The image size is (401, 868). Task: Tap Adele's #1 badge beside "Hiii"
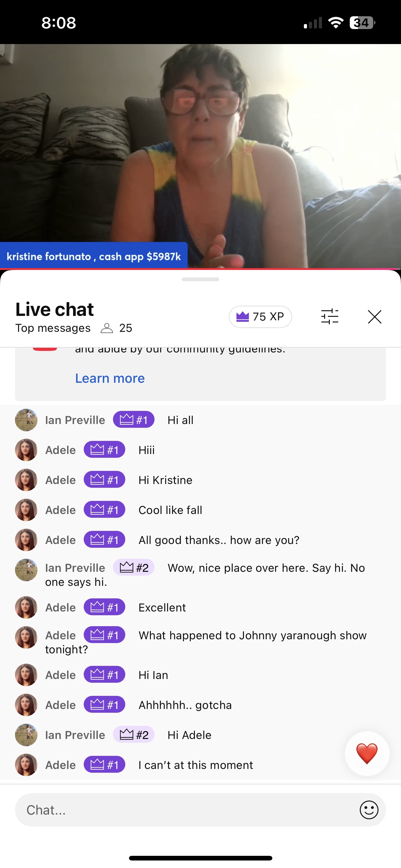point(104,450)
